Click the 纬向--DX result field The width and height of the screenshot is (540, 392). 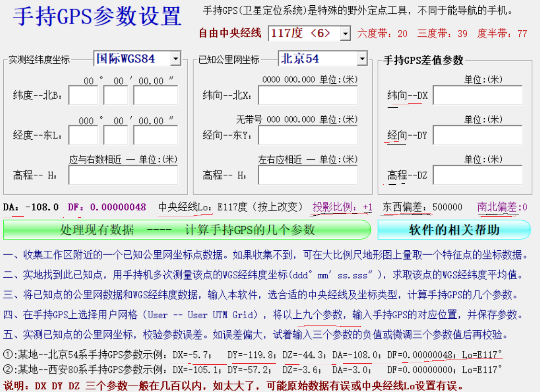[478, 95]
